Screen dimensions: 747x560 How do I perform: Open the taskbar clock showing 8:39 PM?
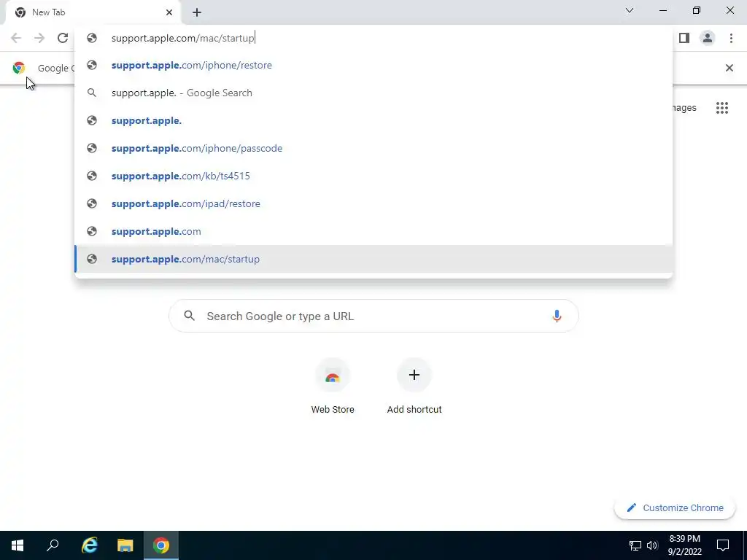click(x=684, y=545)
